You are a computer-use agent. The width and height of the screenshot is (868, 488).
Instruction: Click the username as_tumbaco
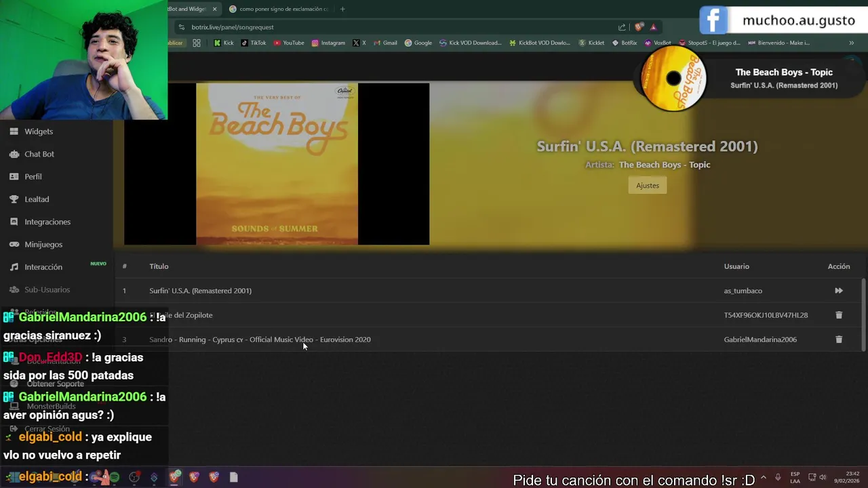tap(743, 291)
